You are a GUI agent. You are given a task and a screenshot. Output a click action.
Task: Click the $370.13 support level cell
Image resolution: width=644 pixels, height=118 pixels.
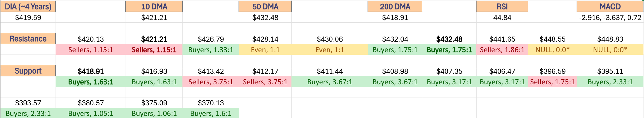(x=211, y=103)
